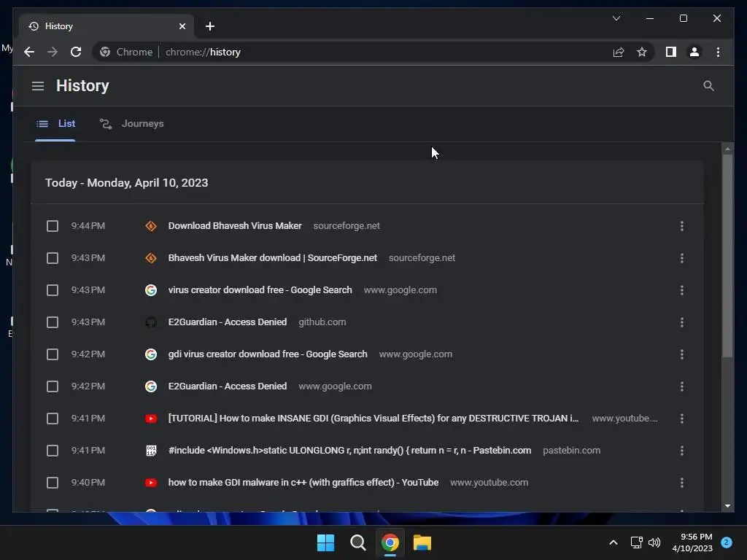747x560 pixels.
Task: Click the scrollbar down arrow
Action: pos(727,506)
